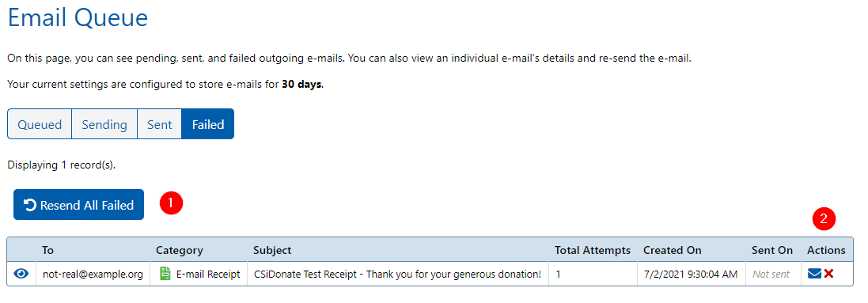Viewport: 868px width, 303px height.
Task: Sort by Total Attempts column header
Action: coord(593,250)
